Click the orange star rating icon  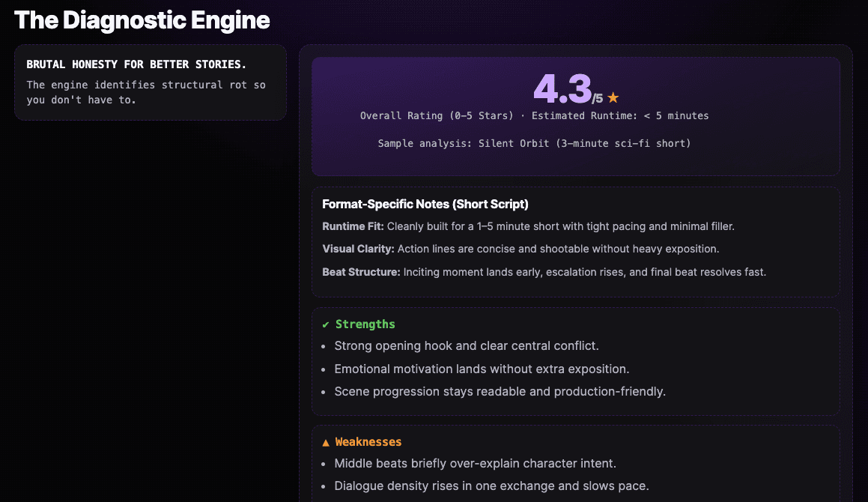(x=613, y=97)
